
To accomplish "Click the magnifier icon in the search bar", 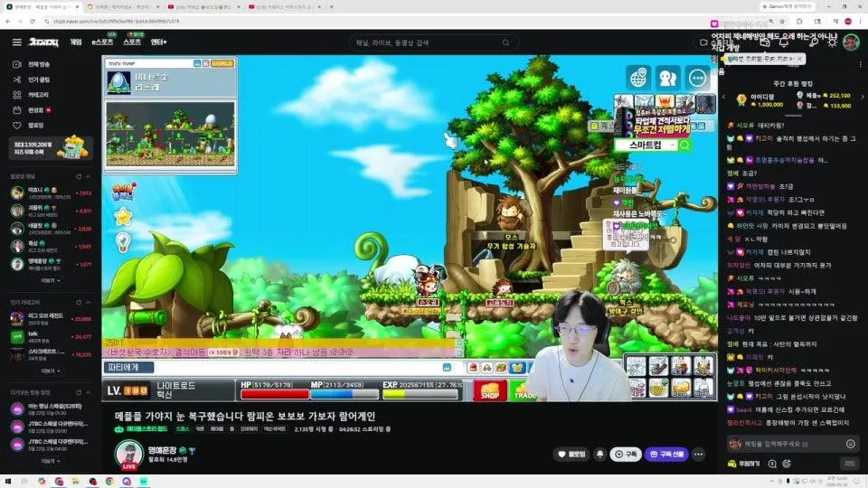I will coord(506,42).
